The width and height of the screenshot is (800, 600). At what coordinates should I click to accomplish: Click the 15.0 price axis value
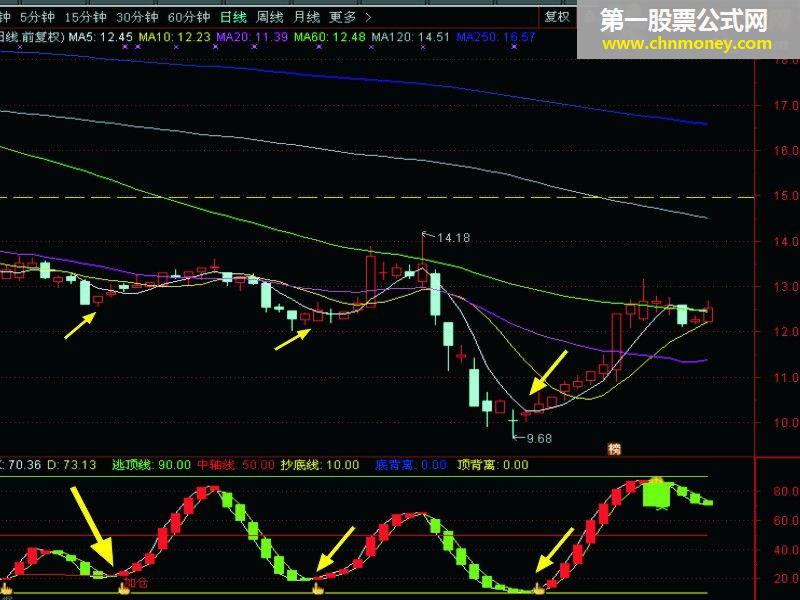pos(786,195)
